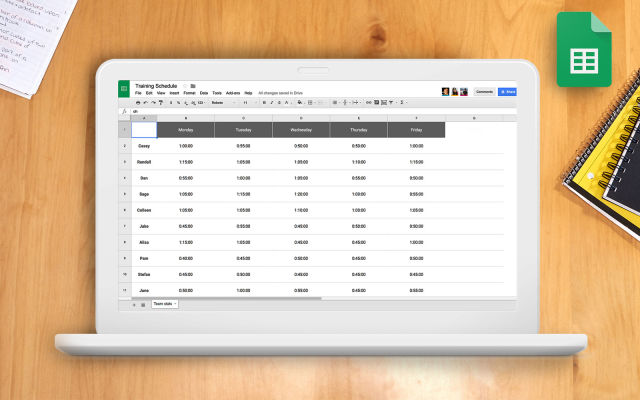Expand the Team stats tab menu arrow

click(x=175, y=304)
